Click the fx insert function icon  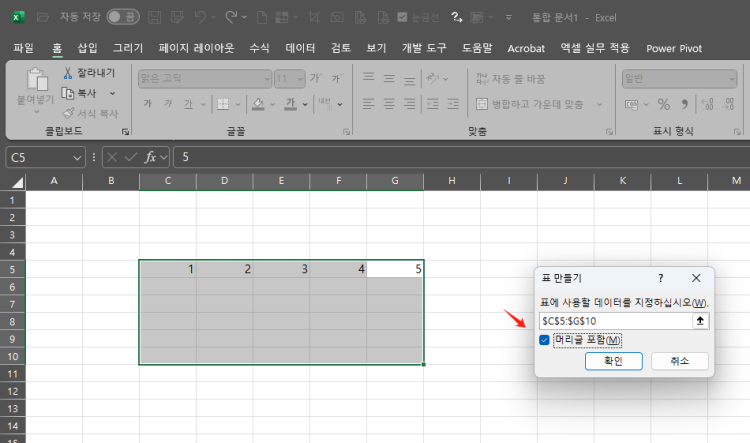tap(150, 157)
